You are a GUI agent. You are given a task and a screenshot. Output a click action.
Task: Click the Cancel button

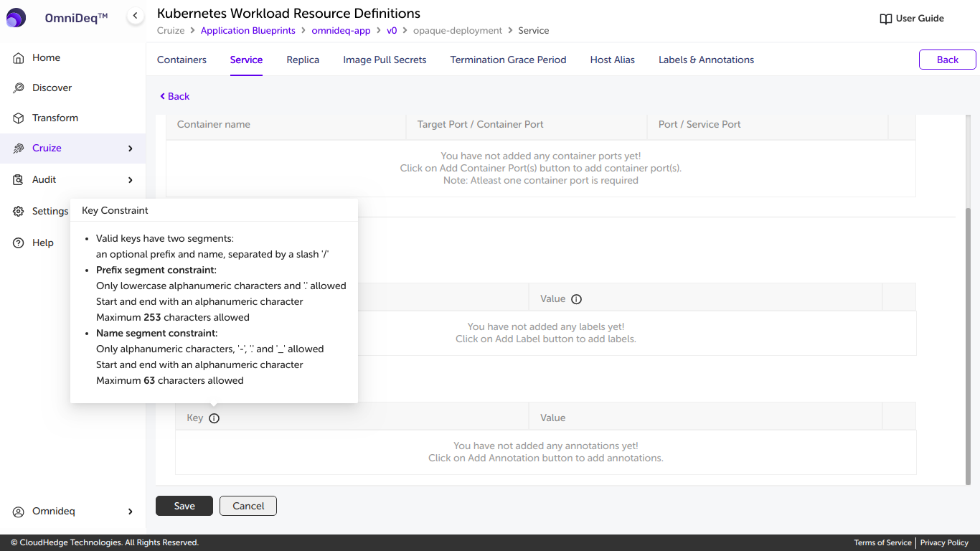[248, 506]
